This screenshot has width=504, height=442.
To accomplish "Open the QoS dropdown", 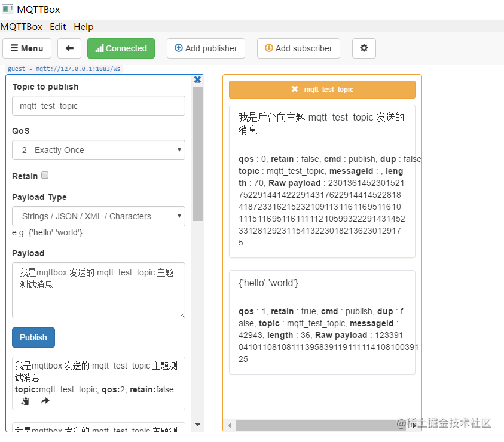I will pyautogui.click(x=99, y=150).
